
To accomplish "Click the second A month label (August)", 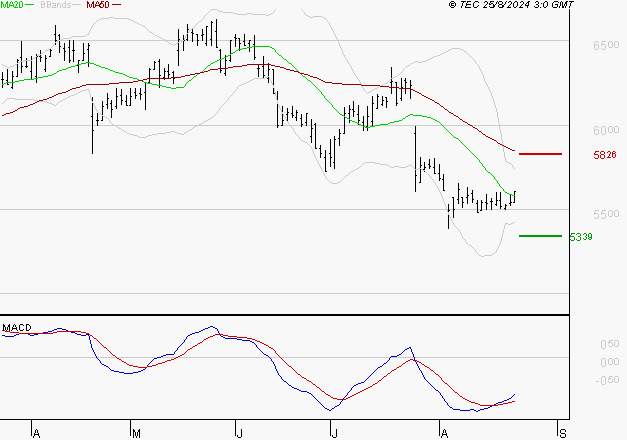I will tap(444, 434).
